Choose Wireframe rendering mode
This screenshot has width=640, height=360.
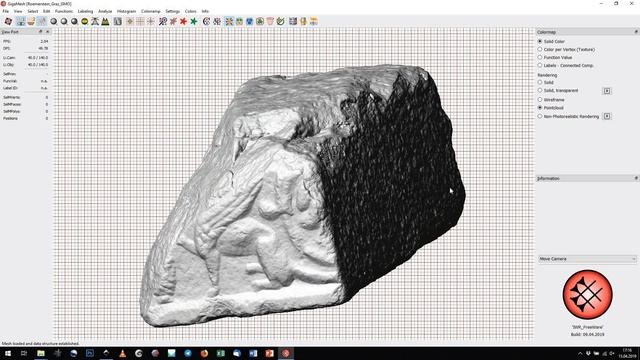click(x=551, y=100)
